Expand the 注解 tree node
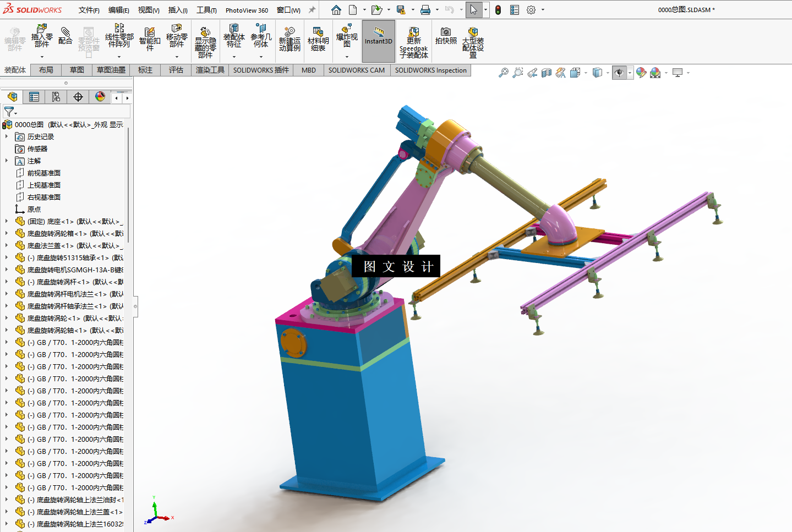 [x=7, y=161]
